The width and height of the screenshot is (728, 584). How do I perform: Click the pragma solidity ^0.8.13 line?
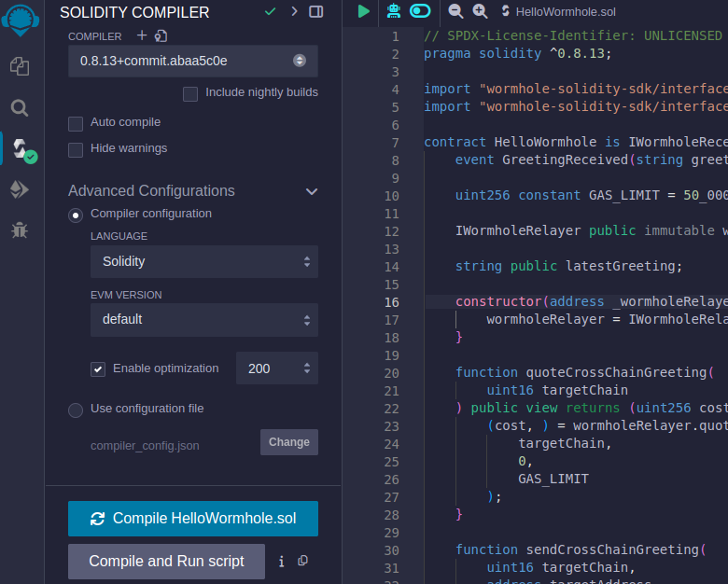click(518, 53)
